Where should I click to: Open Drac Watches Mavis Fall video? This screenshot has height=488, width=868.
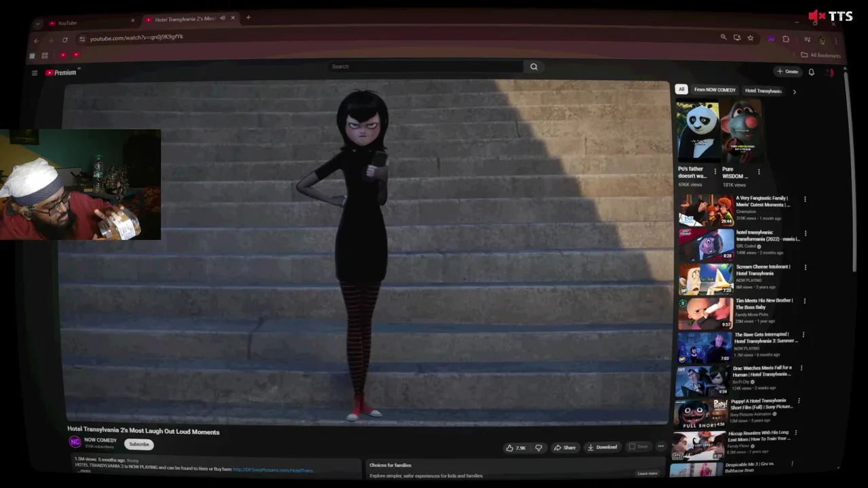pos(702,381)
